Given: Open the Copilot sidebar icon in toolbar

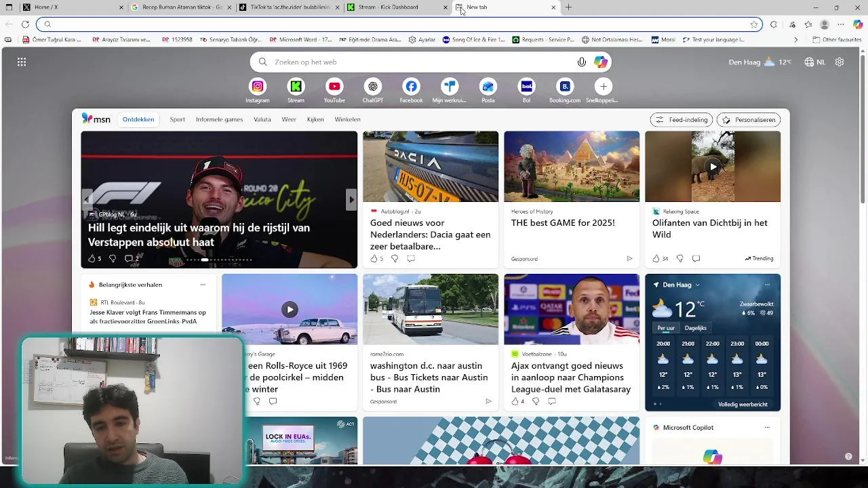Looking at the screenshot, I should click(858, 24).
